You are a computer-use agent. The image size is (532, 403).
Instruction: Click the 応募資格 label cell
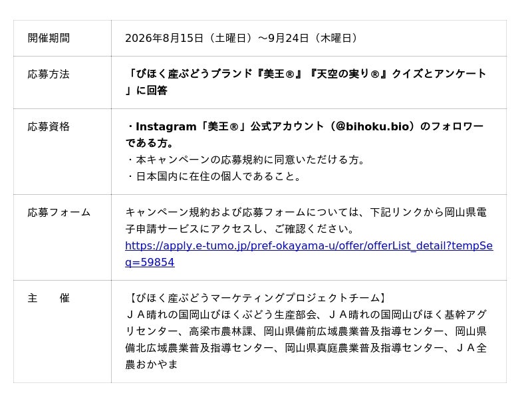(63, 152)
